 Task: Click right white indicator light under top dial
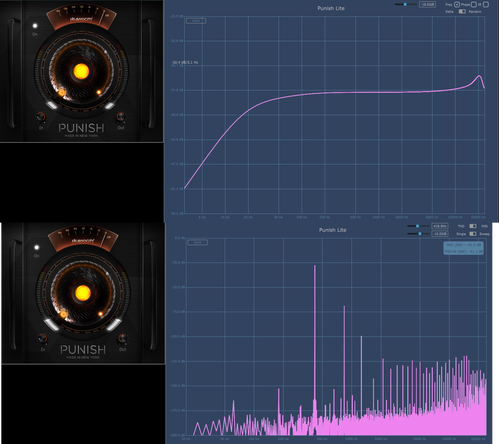[x=110, y=106]
